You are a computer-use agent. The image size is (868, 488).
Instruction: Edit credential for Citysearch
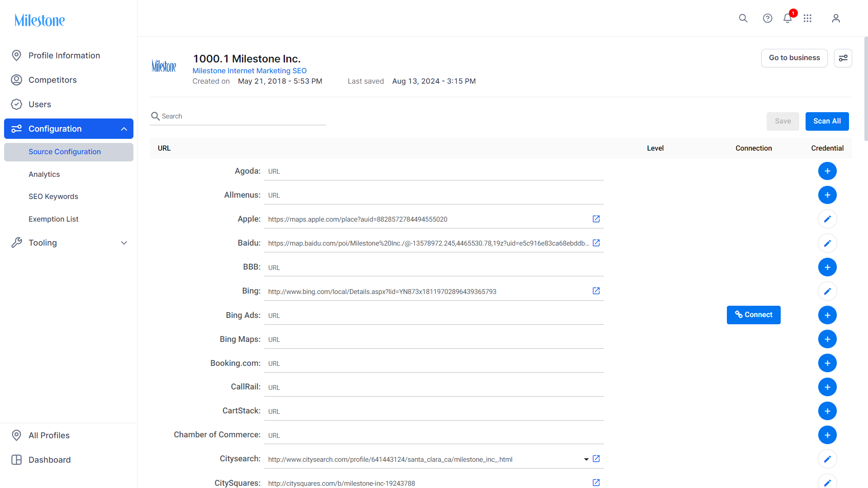(x=827, y=459)
